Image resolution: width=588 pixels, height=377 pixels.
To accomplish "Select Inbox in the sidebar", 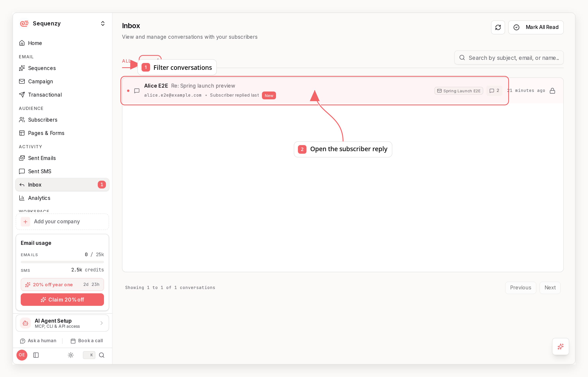I will tap(62, 185).
